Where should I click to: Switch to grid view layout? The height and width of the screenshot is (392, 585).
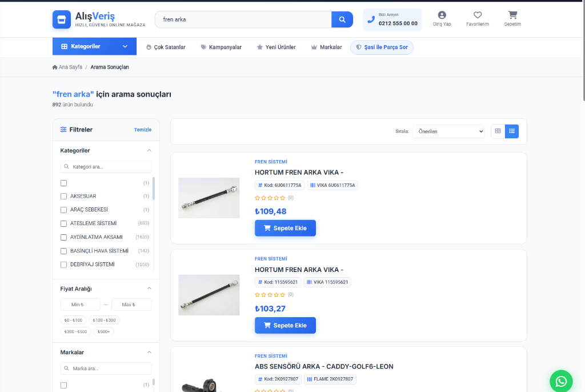click(498, 131)
